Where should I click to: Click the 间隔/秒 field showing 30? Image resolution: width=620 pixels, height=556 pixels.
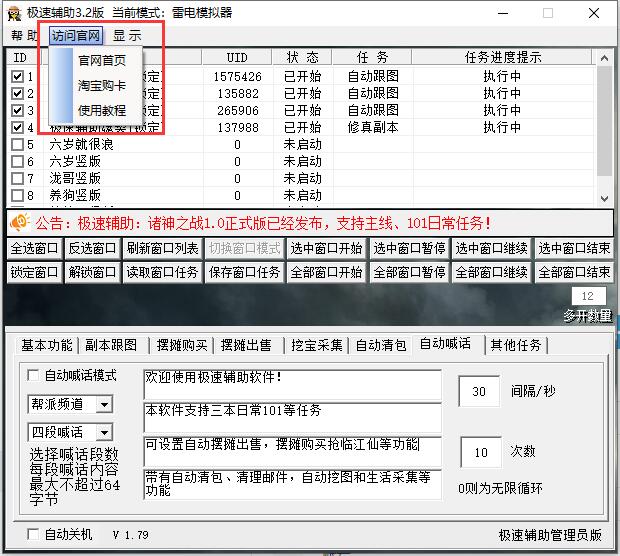(479, 391)
